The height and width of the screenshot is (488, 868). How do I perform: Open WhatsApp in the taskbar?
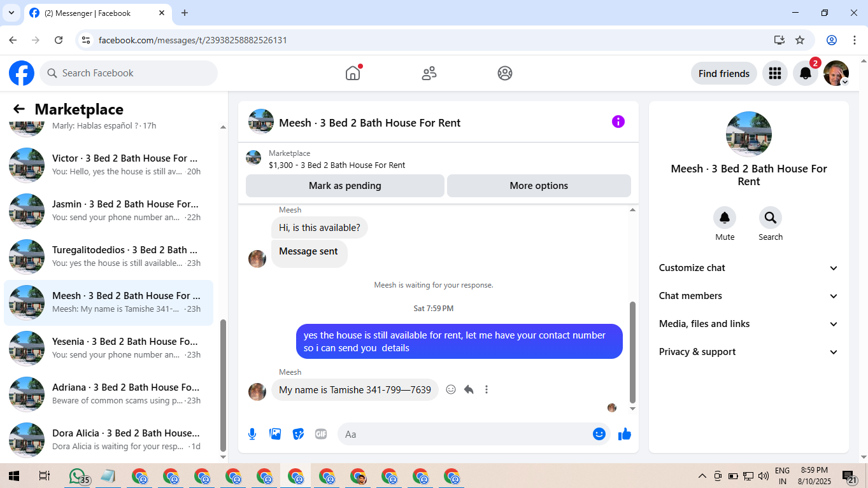tap(78, 476)
